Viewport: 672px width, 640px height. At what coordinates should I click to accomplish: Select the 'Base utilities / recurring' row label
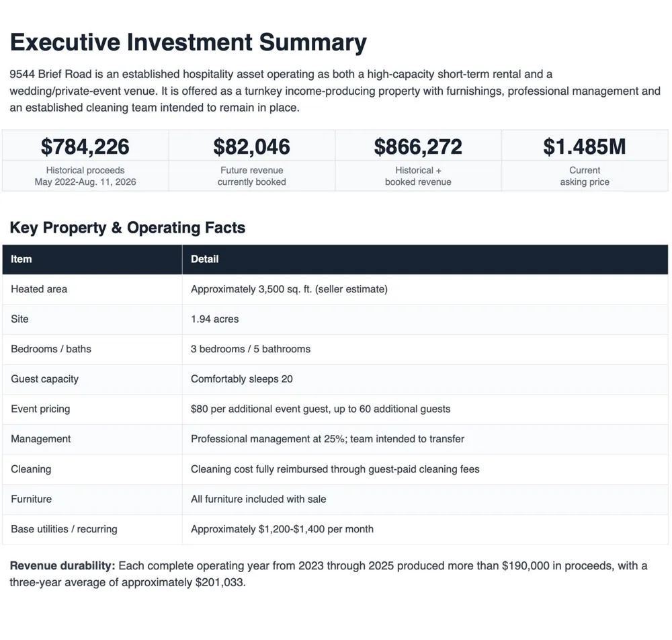pyautogui.click(x=64, y=529)
